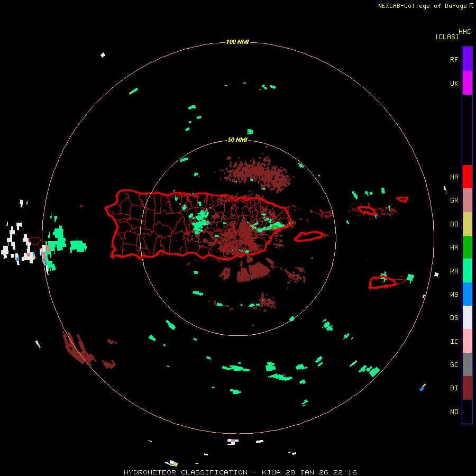This screenshot has width=476, height=476.
Task: Click the BD legend label text
Action: click(x=454, y=224)
